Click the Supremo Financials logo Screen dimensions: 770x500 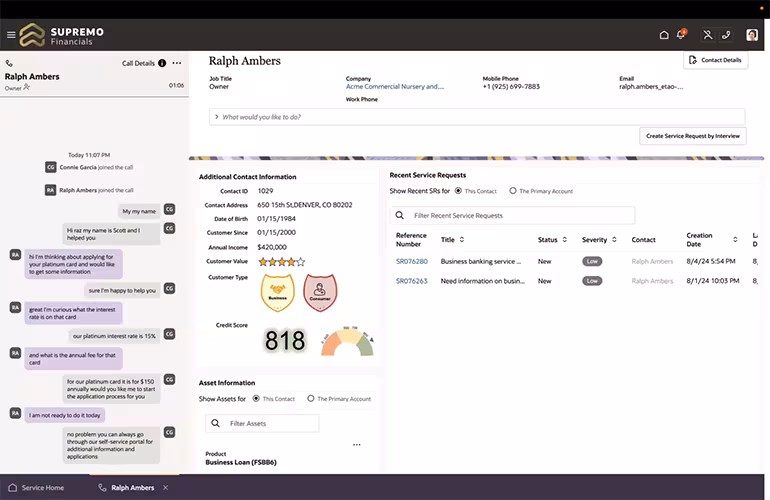point(62,35)
